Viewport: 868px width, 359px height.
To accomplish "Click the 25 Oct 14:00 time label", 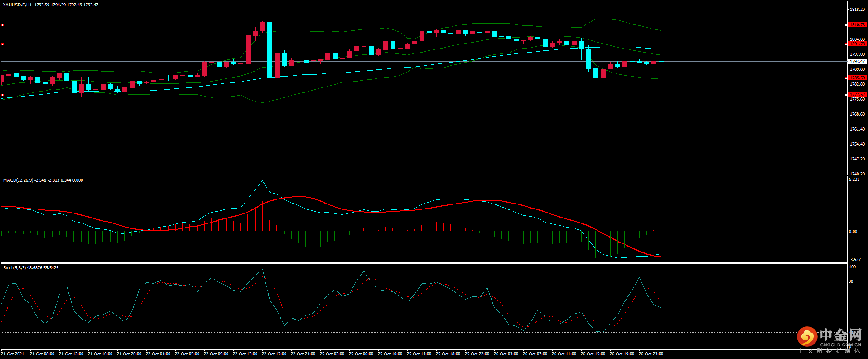I will (419, 354).
